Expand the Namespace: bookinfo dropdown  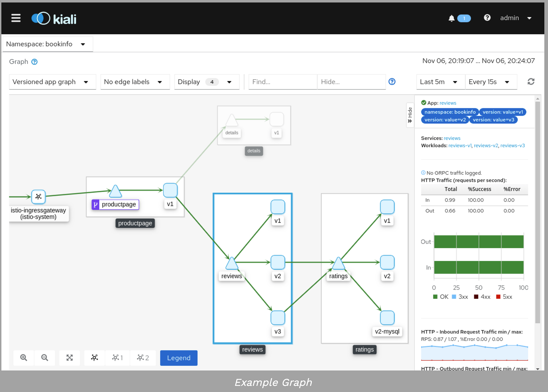click(x=47, y=44)
